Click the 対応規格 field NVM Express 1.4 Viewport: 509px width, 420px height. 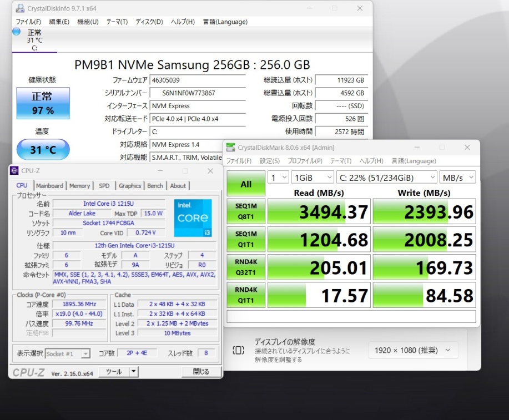187,144
